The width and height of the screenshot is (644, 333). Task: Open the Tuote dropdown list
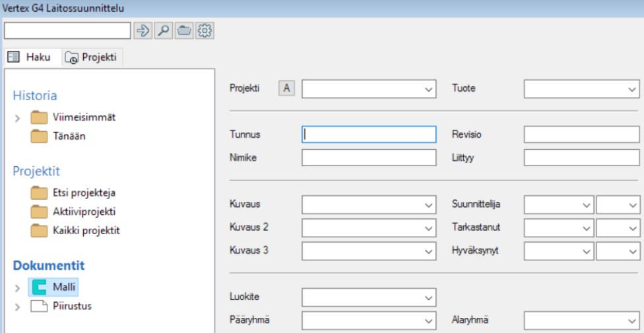[x=631, y=89]
